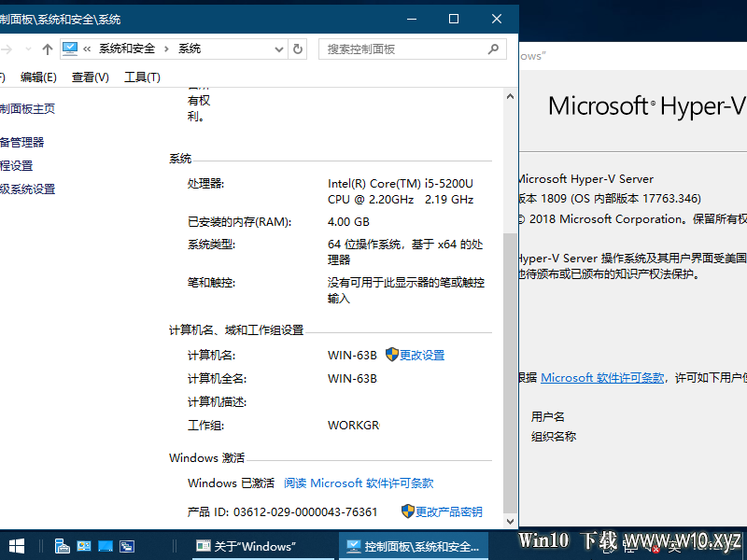Click the computer icon in address bar
Image resolution: width=747 pixels, height=560 pixels.
click(70, 49)
